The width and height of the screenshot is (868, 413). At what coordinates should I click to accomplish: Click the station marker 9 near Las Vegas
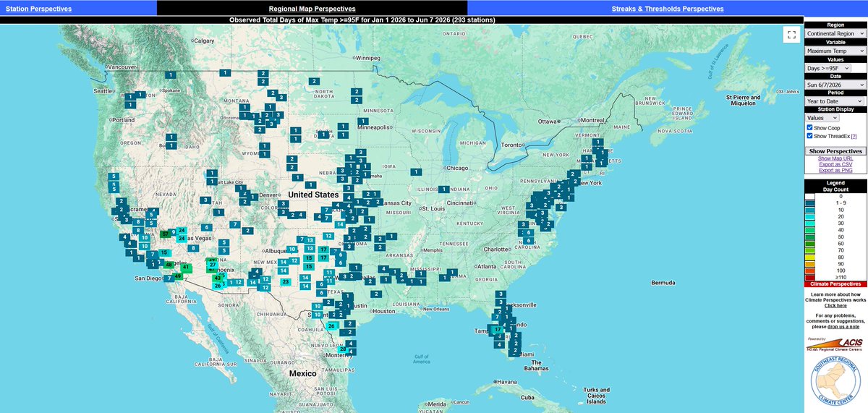(x=173, y=231)
